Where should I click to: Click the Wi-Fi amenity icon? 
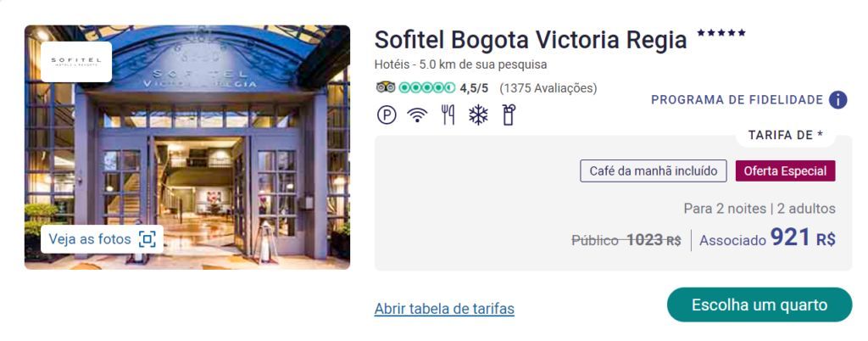point(417,115)
